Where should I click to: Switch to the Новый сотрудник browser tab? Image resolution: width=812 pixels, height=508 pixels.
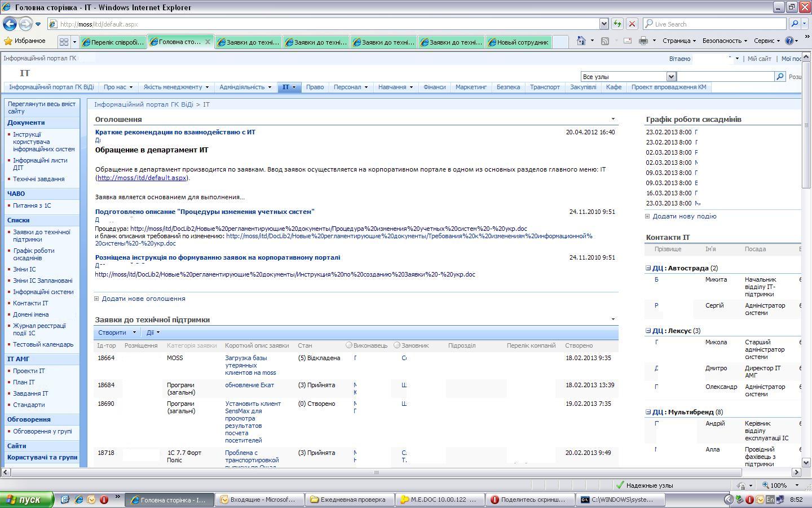pos(518,42)
